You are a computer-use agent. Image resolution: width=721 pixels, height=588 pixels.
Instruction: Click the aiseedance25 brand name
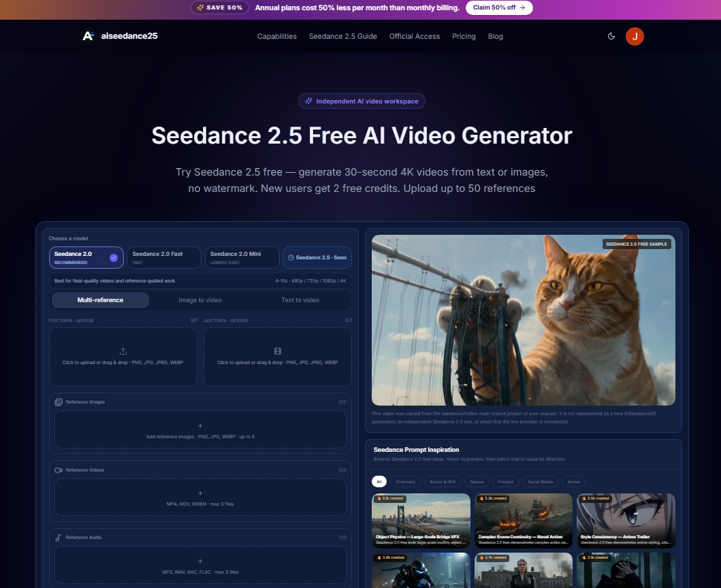click(x=129, y=36)
